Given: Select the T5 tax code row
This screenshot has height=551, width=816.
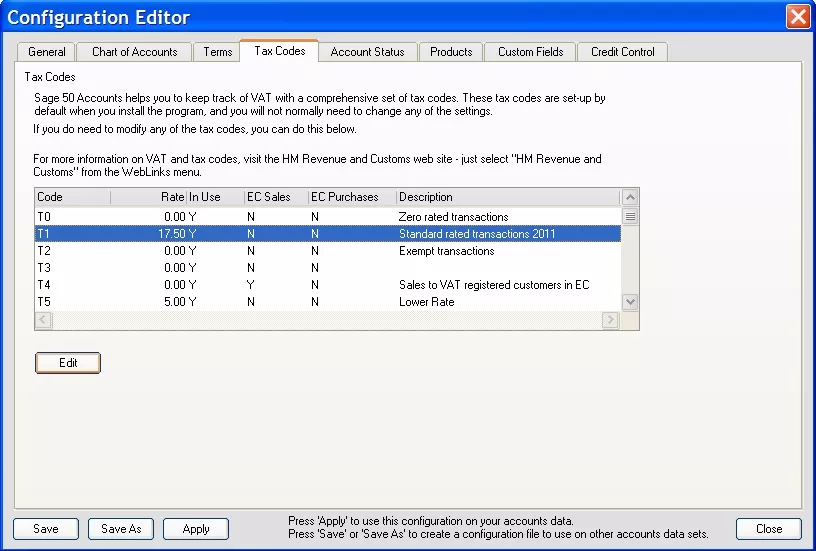Looking at the screenshot, I should 328,302.
